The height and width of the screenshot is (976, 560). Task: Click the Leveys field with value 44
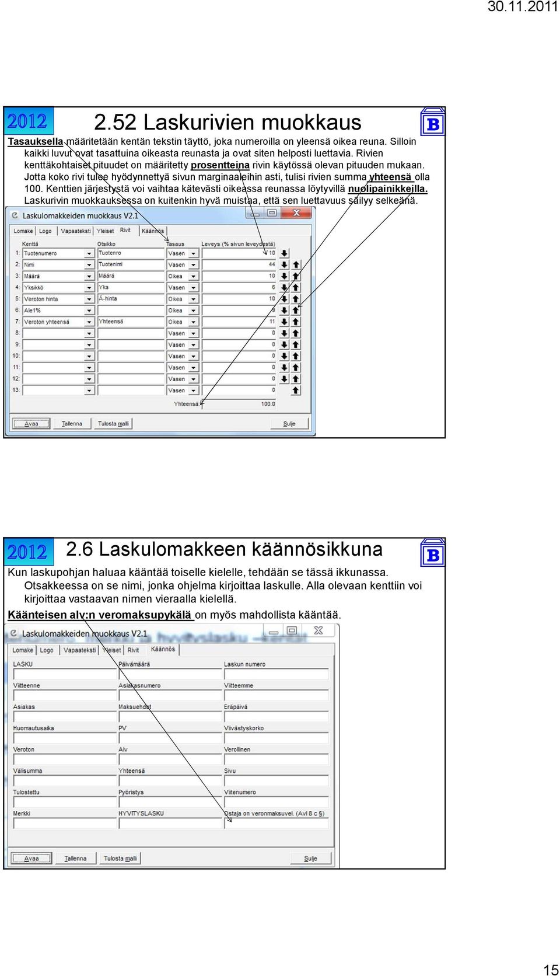[239, 264]
